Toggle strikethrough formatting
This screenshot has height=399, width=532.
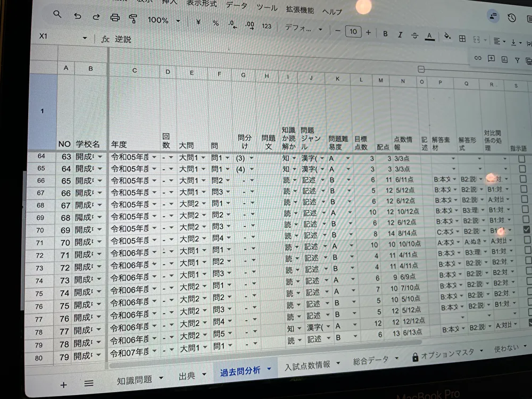[414, 35]
